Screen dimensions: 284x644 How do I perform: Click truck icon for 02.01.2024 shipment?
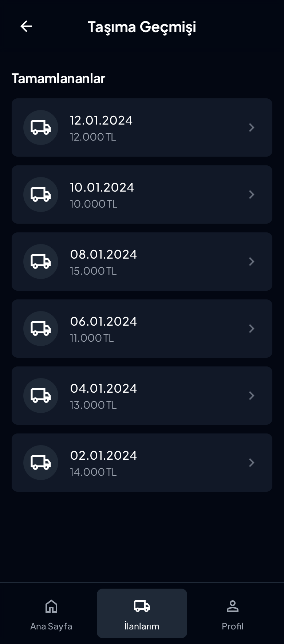coord(41,463)
